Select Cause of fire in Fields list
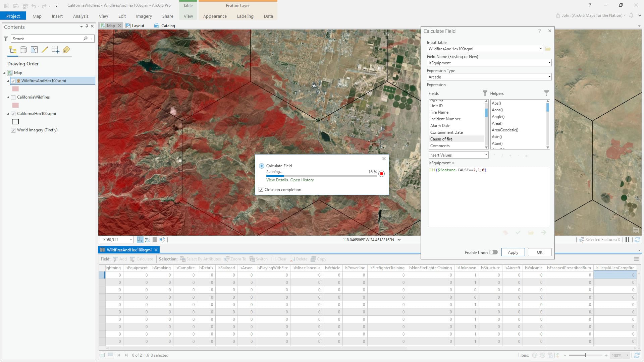 click(457, 139)
